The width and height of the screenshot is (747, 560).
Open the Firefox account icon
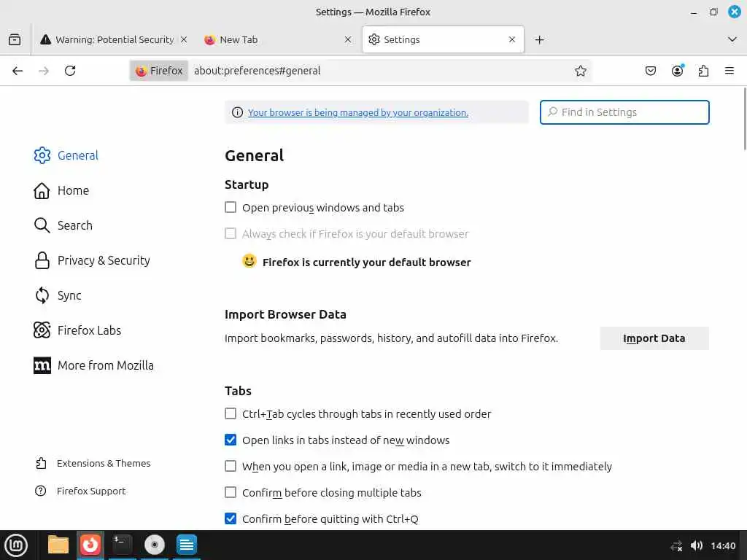coord(677,71)
